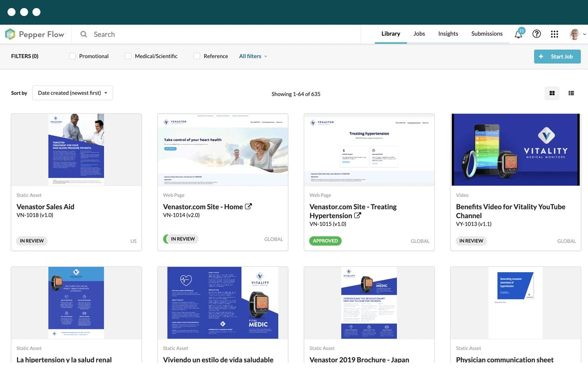The height and width of the screenshot is (373, 588).
Task: Open the Venastor Sales Aid title
Action: coord(46,206)
